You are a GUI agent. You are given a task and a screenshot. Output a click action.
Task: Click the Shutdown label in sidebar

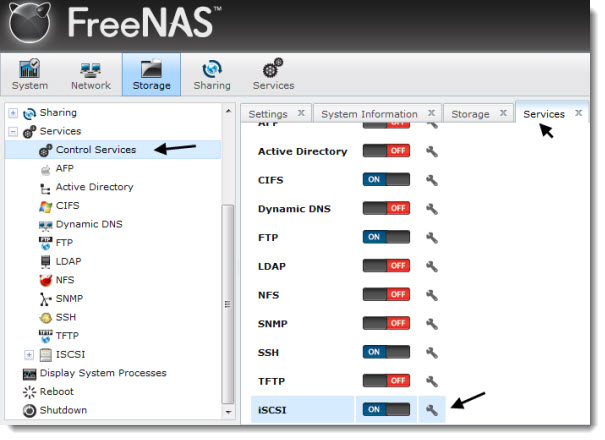63,410
